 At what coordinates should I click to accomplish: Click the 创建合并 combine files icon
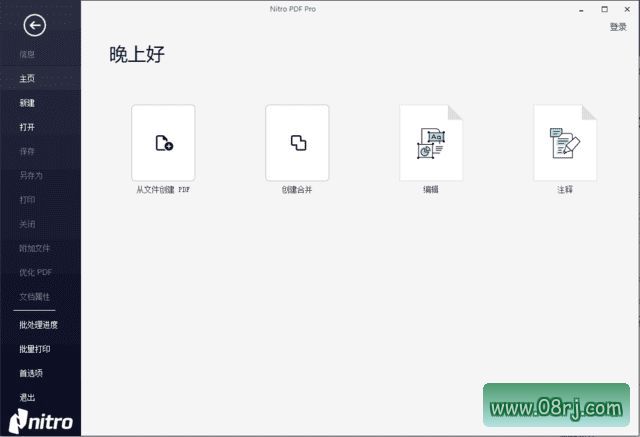click(x=297, y=143)
